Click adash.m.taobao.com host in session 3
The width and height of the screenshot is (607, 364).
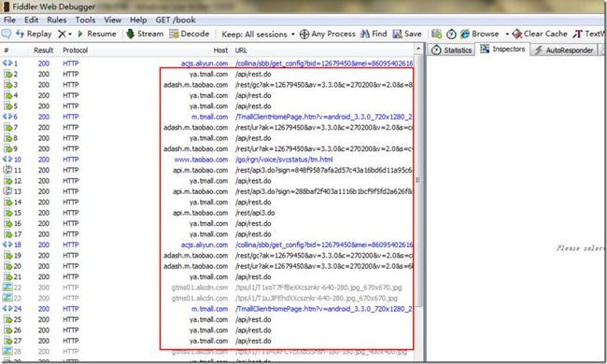click(x=196, y=85)
